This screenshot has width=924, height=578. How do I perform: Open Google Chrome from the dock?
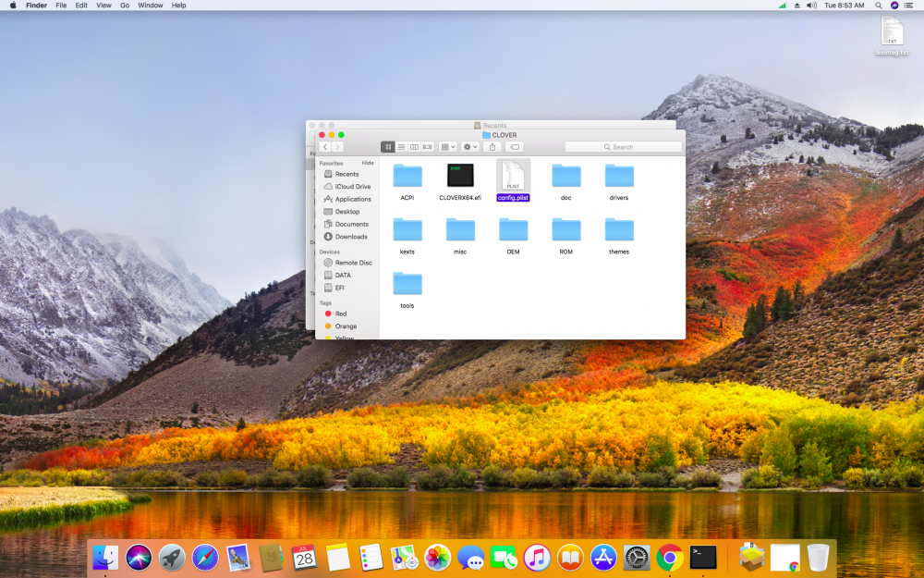tap(670, 558)
